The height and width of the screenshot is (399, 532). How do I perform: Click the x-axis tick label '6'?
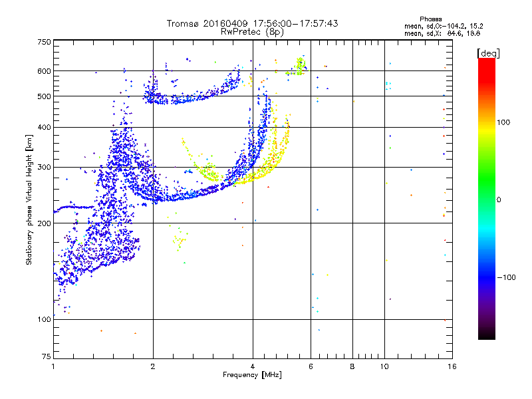(x=311, y=366)
